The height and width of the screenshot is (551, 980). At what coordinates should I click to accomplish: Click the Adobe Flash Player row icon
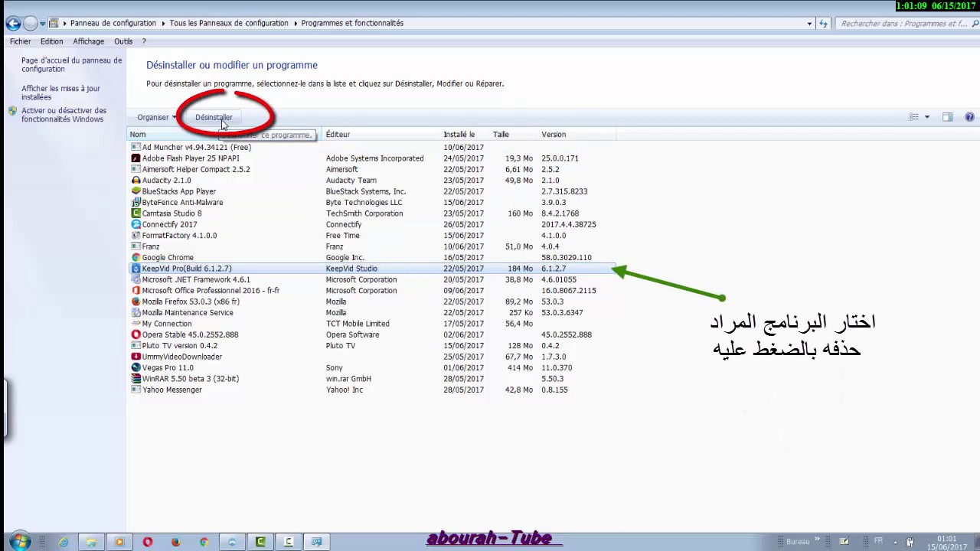pos(136,158)
